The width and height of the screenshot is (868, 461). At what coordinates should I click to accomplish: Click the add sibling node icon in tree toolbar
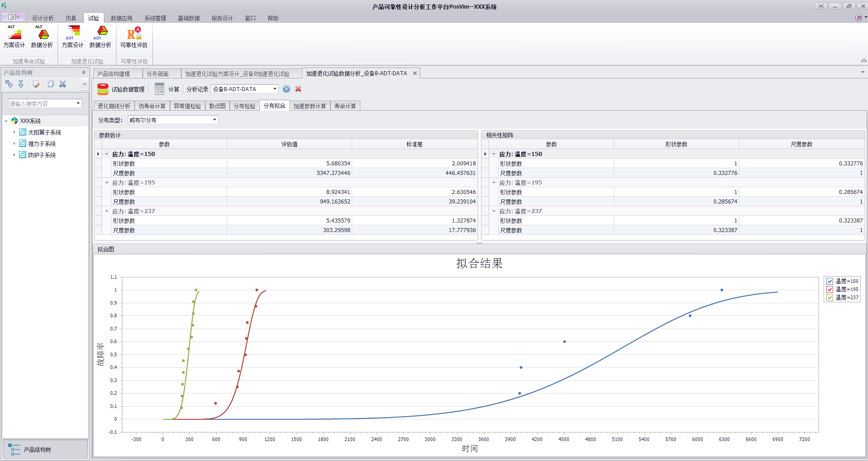click(9, 84)
